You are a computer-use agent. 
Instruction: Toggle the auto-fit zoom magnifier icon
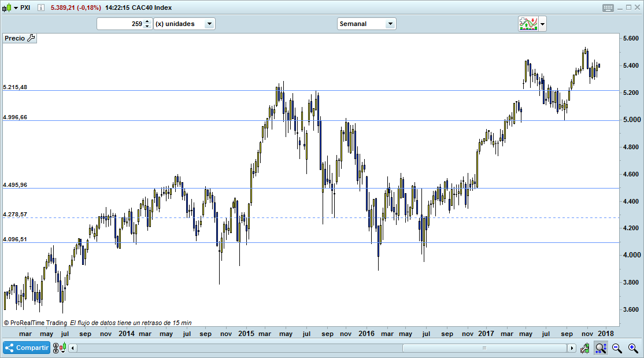click(x=601, y=348)
